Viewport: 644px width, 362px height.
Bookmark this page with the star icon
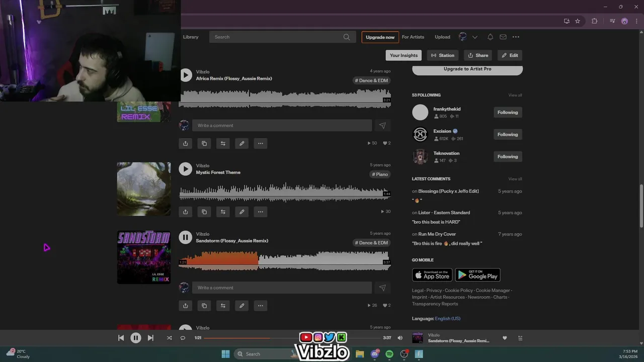click(x=578, y=21)
